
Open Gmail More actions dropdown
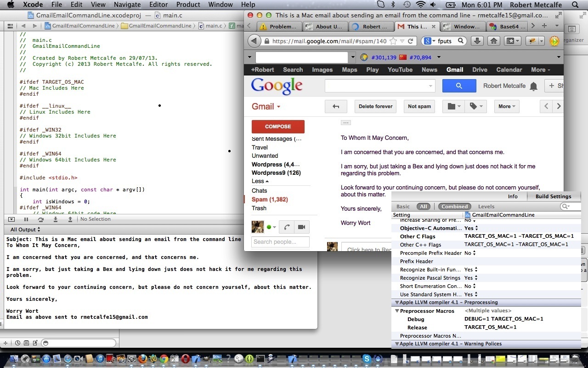tap(507, 106)
